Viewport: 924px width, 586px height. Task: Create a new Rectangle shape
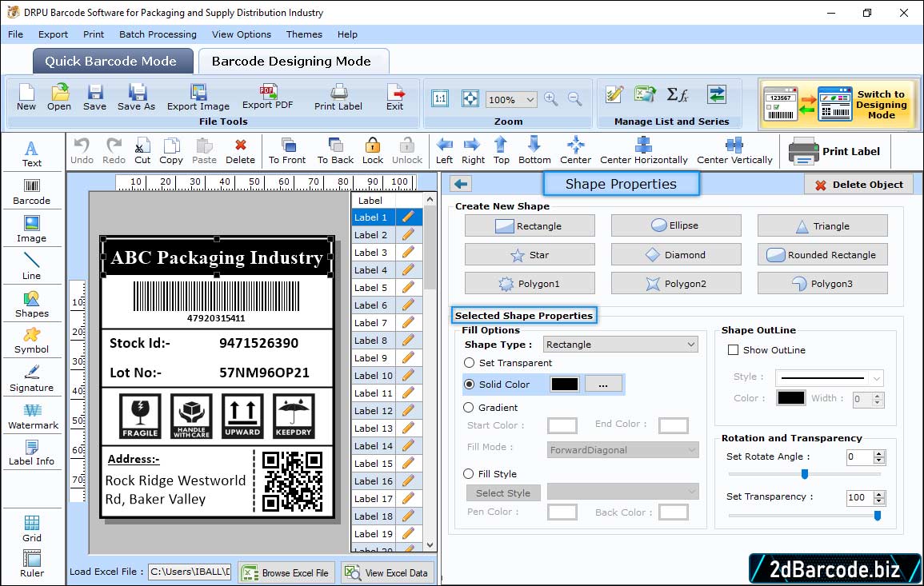click(x=530, y=225)
